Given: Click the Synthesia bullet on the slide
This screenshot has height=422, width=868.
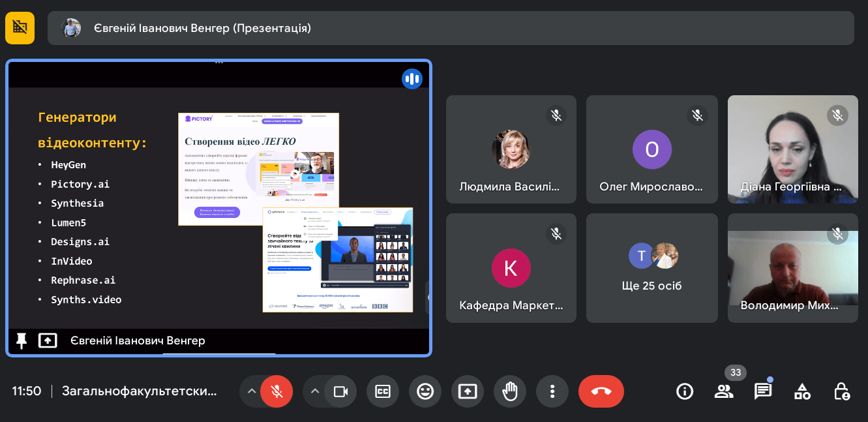Looking at the screenshot, I should (78, 203).
